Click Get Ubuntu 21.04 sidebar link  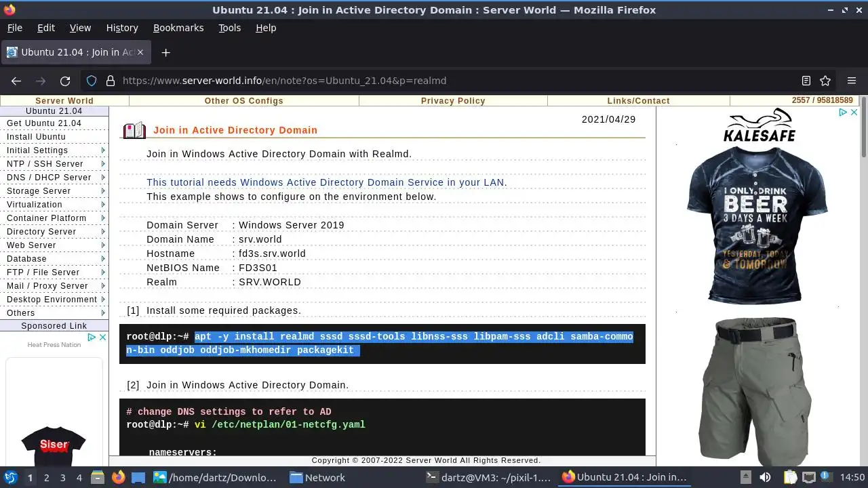point(44,123)
